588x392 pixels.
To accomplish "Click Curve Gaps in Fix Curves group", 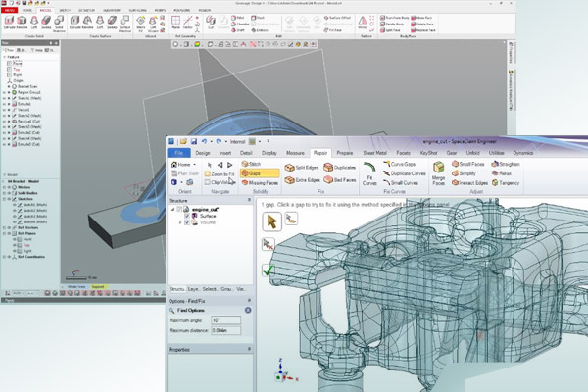I will click(x=400, y=164).
